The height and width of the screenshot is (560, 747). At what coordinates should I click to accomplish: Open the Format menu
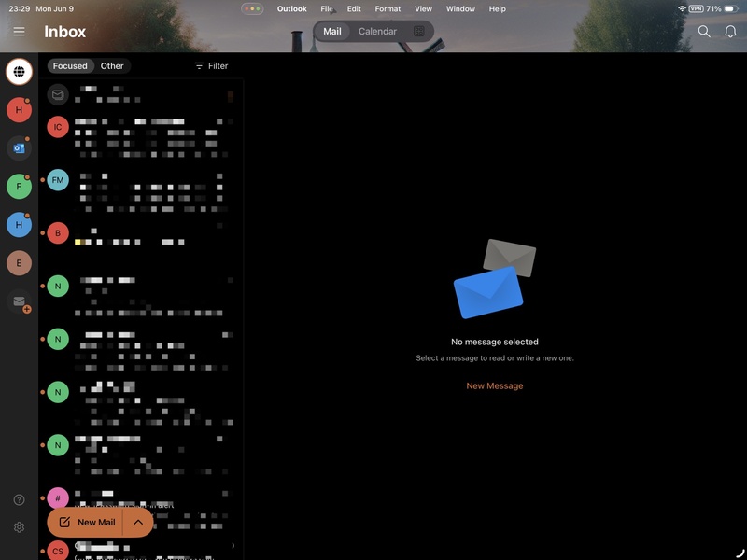[x=388, y=9]
